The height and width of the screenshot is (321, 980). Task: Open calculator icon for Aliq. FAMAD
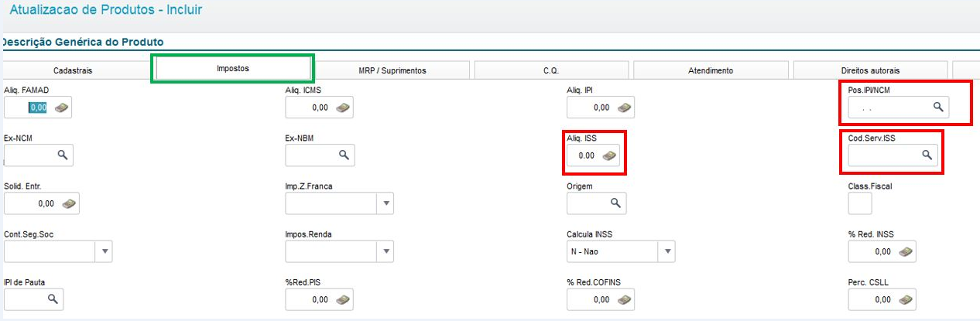[61, 108]
